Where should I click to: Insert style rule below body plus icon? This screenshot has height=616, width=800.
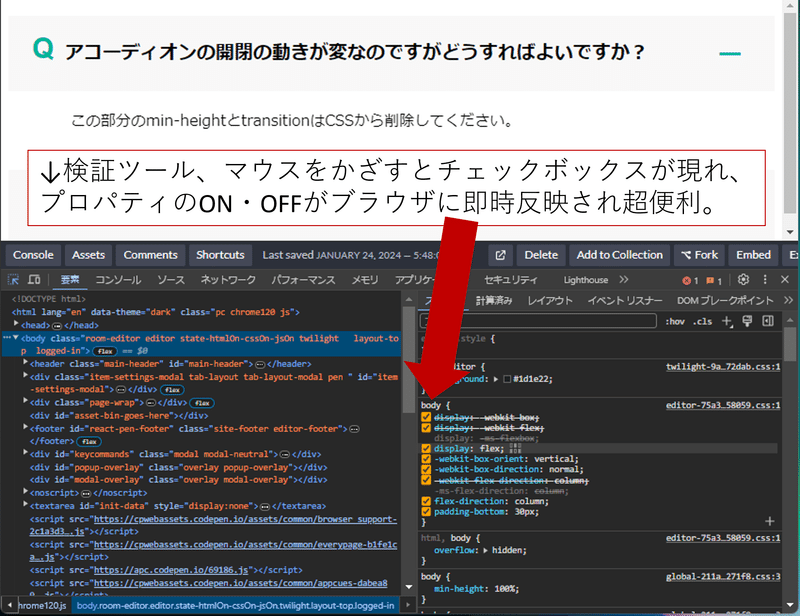(x=770, y=521)
